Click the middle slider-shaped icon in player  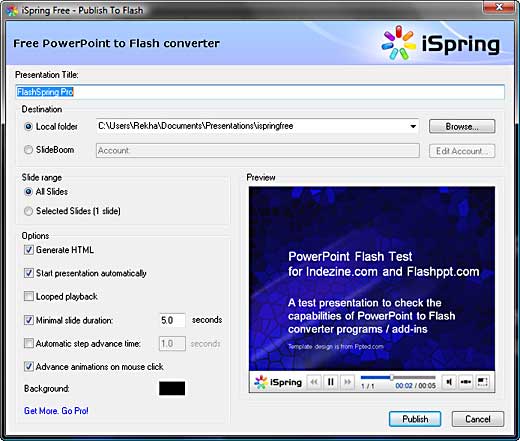(x=466, y=382)
